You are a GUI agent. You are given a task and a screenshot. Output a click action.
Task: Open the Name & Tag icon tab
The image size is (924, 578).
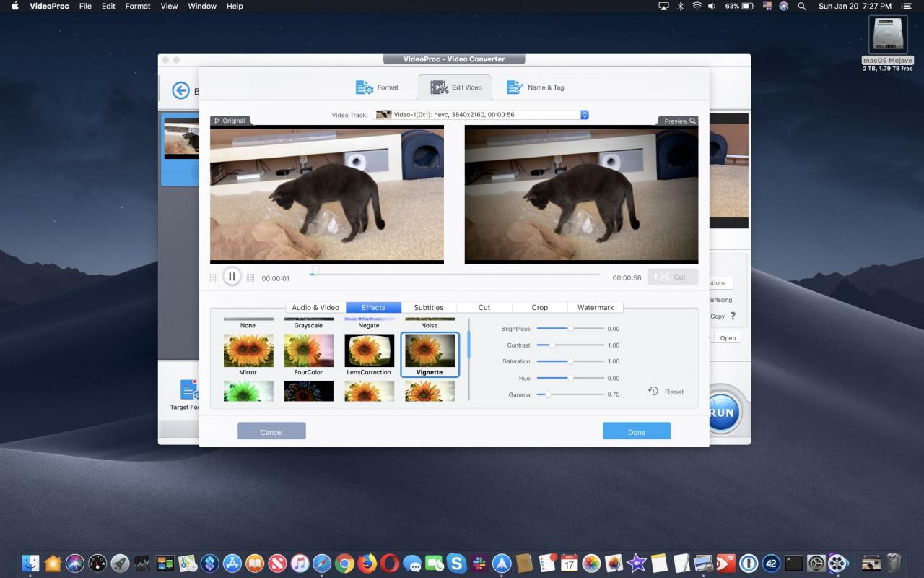tap(515, 87)
